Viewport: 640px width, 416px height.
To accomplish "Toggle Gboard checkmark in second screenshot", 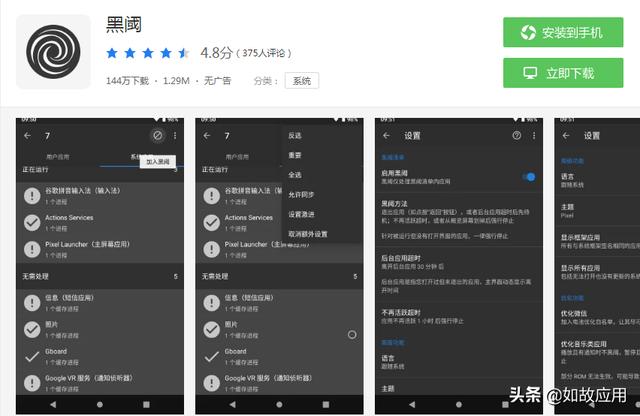I will click(211, 356).
